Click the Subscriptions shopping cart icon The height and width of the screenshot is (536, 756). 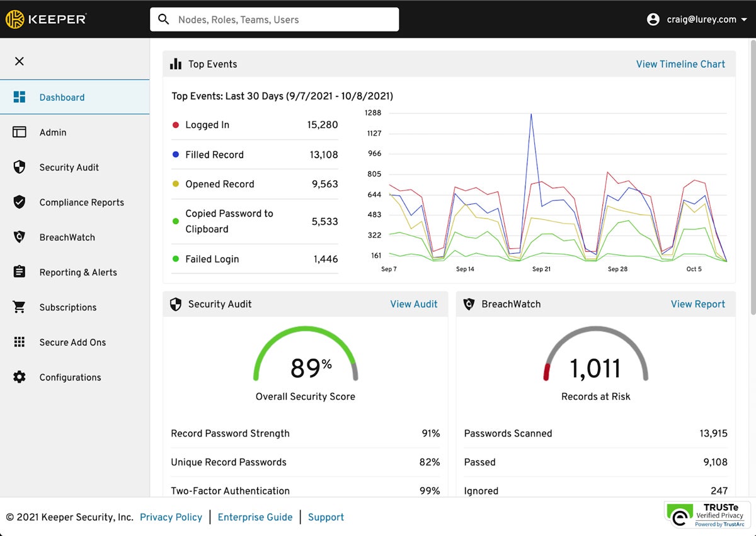coord(20,307)
